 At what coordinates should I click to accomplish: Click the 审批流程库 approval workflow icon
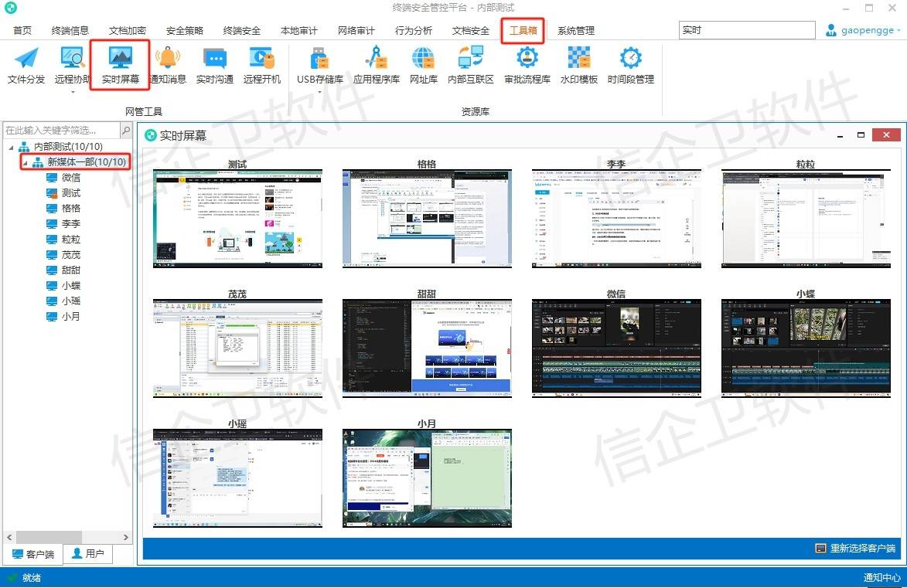527,65
